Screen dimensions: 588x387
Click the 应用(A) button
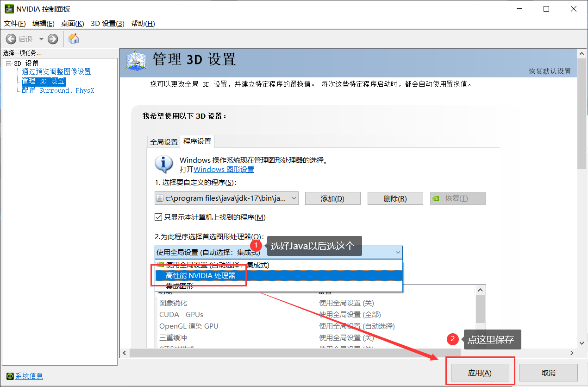[x=480, y=373]
